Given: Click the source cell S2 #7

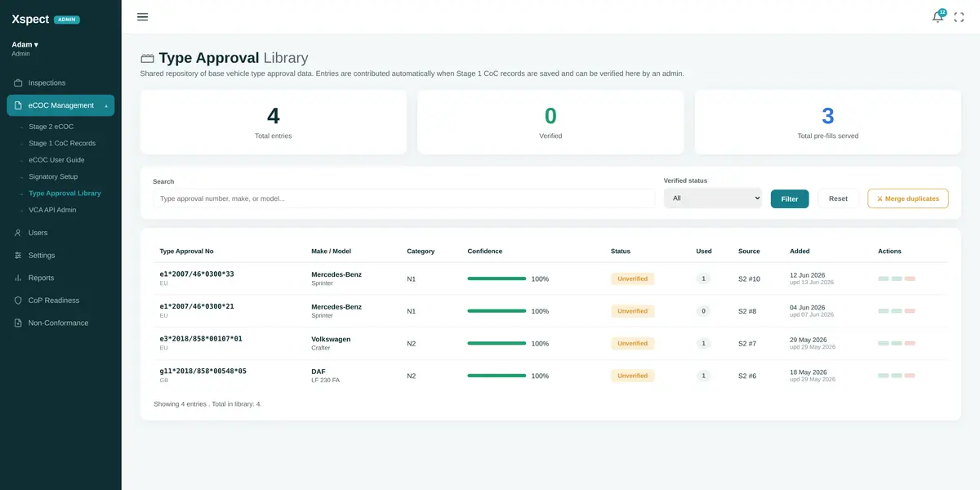Looking at the screenshot, I should pyautogui.click(x=747, y=343).
